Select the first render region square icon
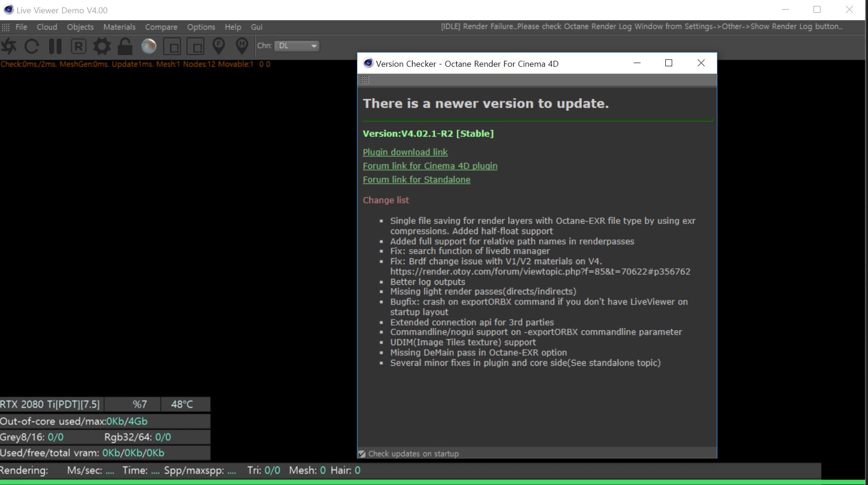This screenshot has height=485, width=868. pyautogui.click(x=172, y=46)
